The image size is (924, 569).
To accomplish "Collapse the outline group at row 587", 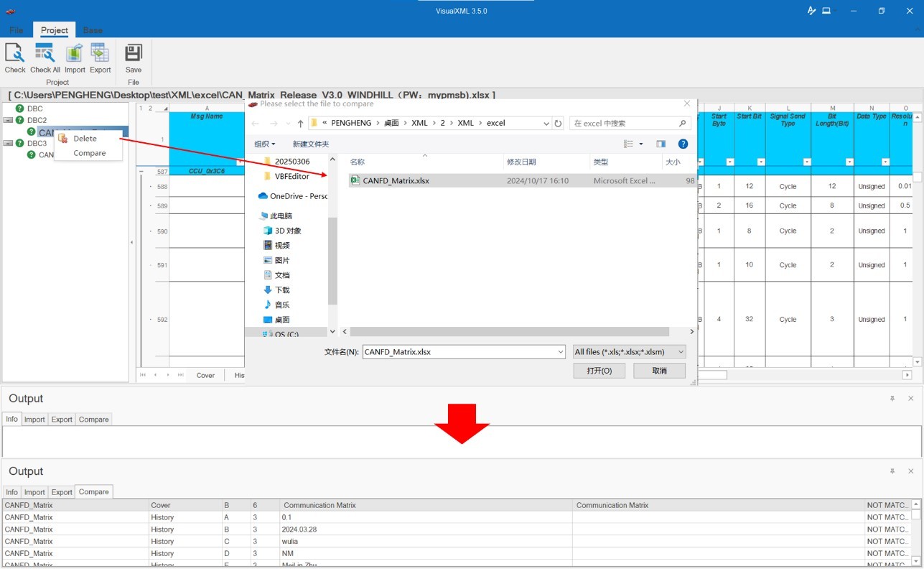I will (141, 172).
